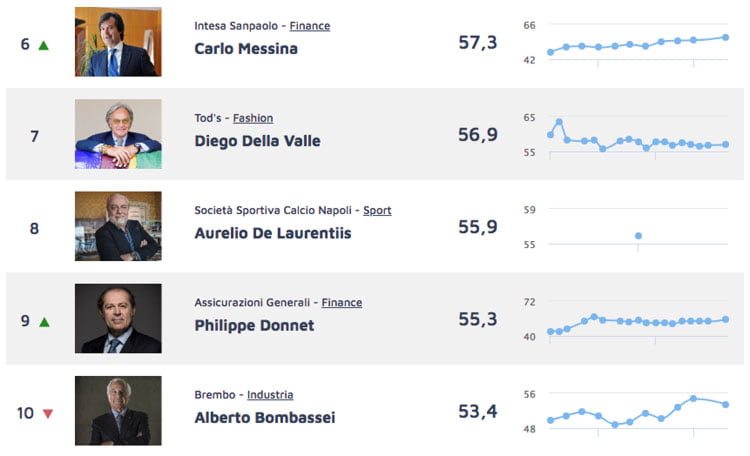Select the Philippe Donnet name heading
750x456 pixels.
click(x=254, y=326)
